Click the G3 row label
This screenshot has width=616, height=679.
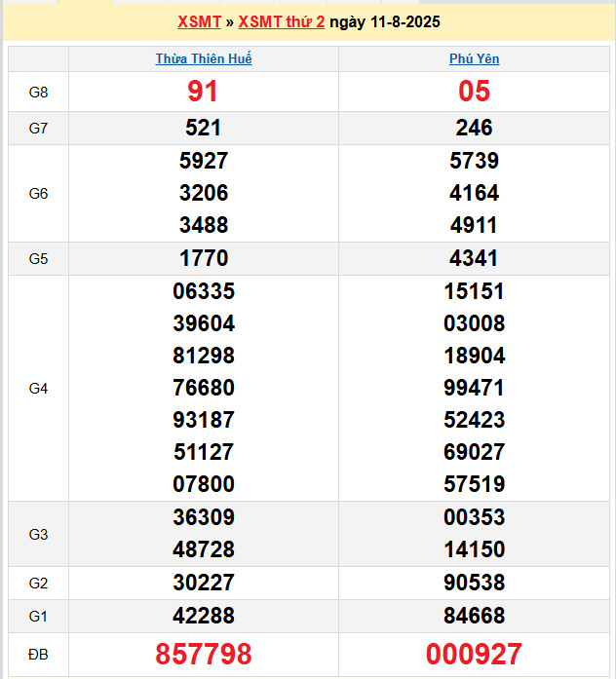click(38, 535)
